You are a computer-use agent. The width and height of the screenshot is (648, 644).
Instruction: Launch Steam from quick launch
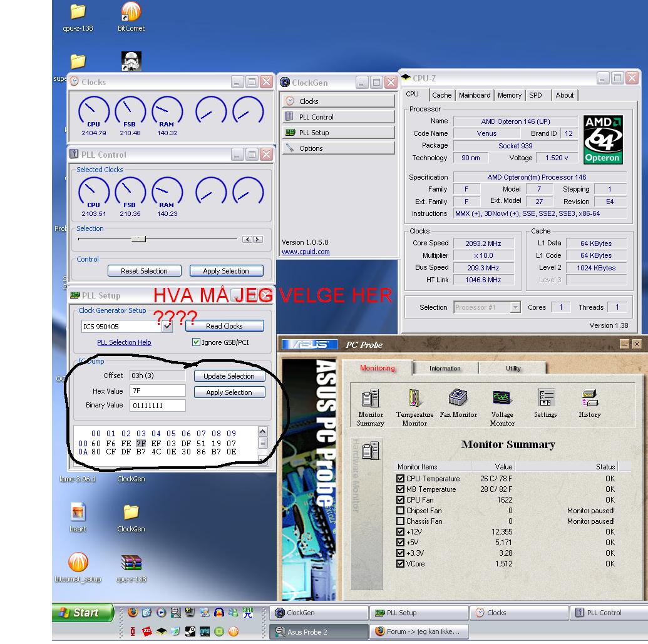190,631
